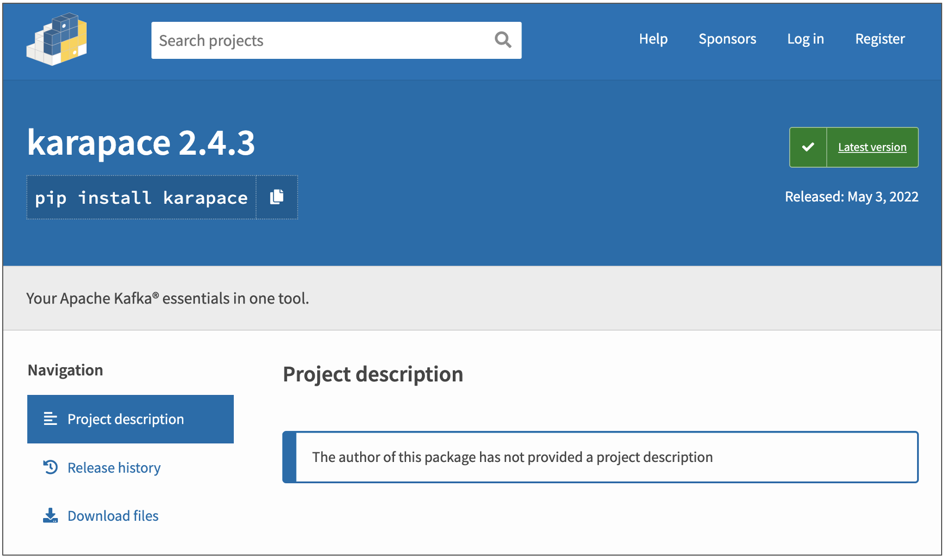
Task: Click the Released May 3, 2022 date
Action: tap(851, 197)
